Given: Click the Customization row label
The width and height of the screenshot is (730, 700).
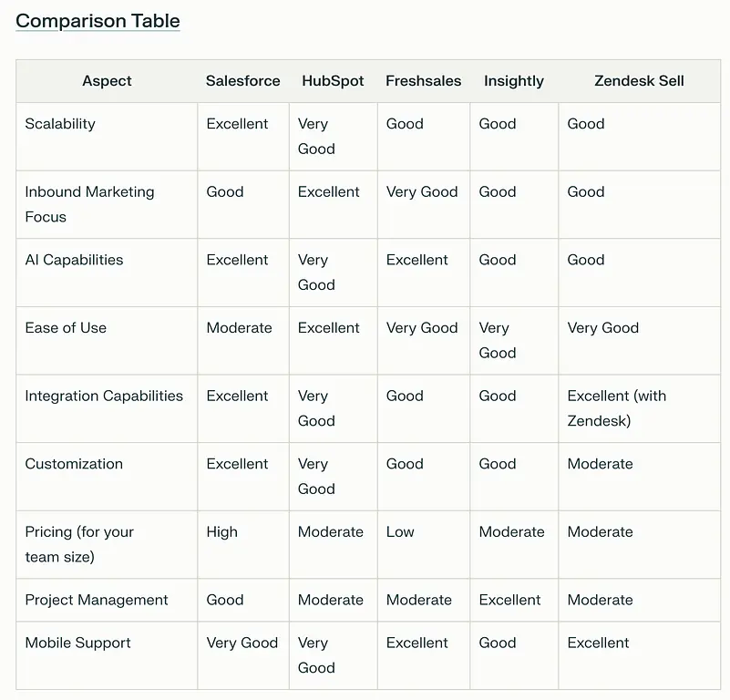Looking at the screenshot, I should click(x=74, y=464).
